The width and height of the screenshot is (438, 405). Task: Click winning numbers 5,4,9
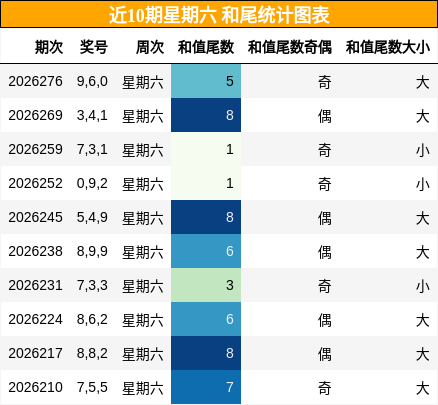[x=92, y=218]
